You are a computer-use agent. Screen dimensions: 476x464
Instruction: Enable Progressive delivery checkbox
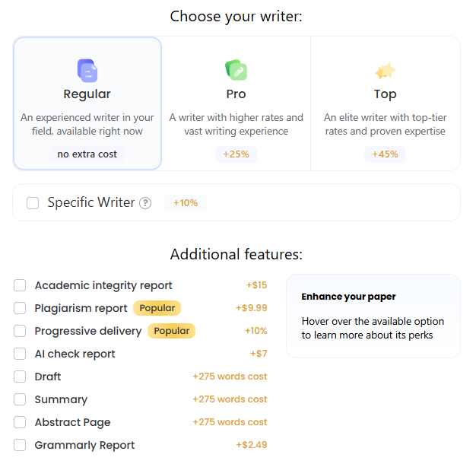coord(20,331)
